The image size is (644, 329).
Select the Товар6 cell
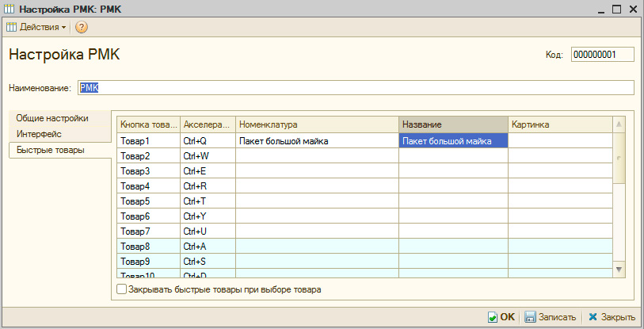(x=149, y=216)
